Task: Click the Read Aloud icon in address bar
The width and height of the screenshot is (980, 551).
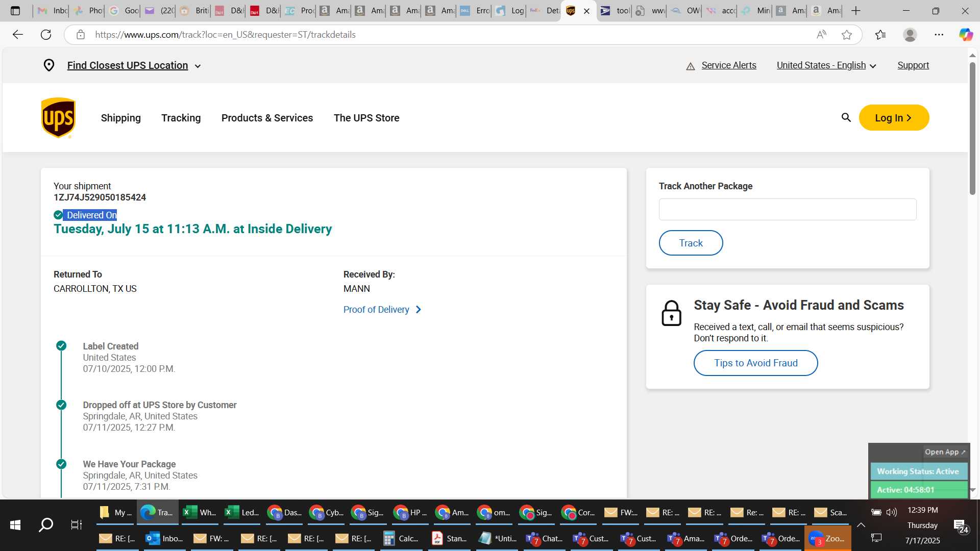Action: pyautogui.click(x=821, y=35)
